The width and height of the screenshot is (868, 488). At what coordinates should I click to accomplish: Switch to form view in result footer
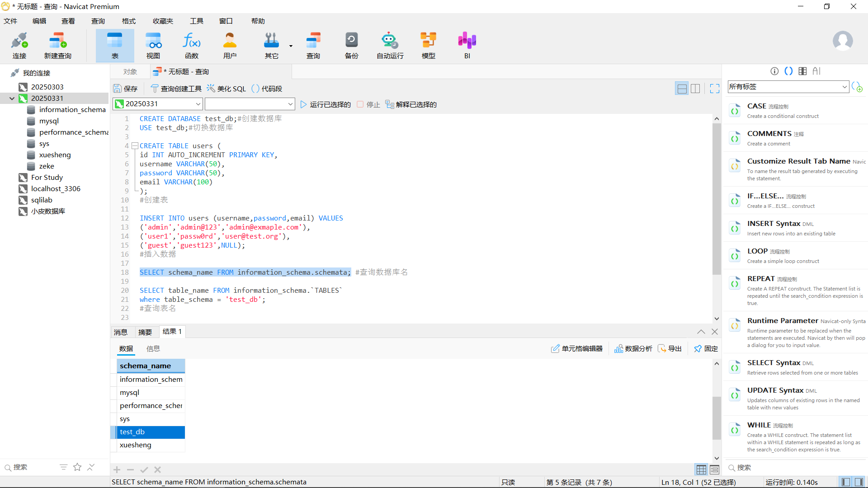(x=714, y=469)
